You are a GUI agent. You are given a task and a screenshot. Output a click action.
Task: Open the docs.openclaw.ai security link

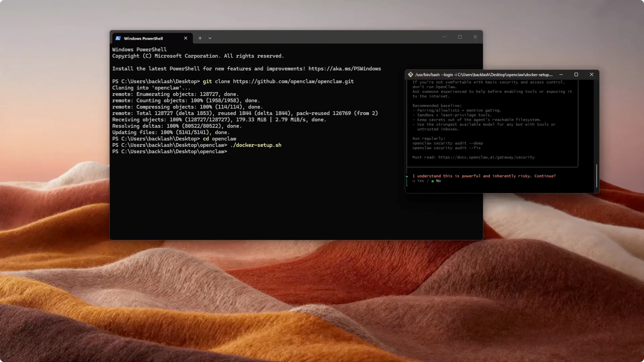tap(486, 157)
